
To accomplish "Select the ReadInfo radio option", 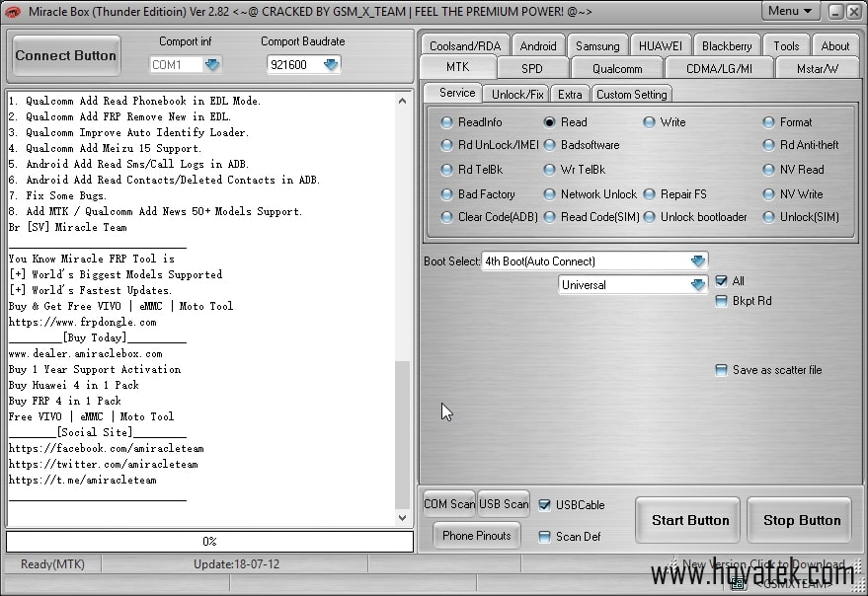I will click(471, 122).
